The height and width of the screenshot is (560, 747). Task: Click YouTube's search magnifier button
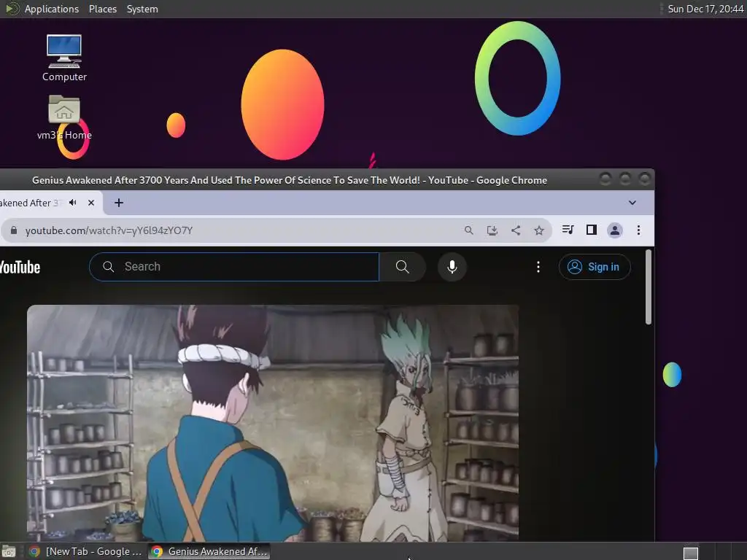point(403,267)
